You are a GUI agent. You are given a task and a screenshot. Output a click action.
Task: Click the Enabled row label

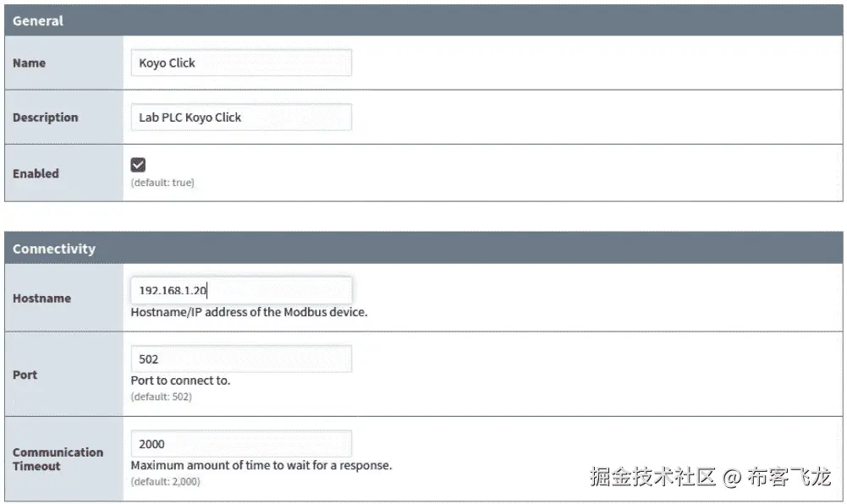point(36,173)
